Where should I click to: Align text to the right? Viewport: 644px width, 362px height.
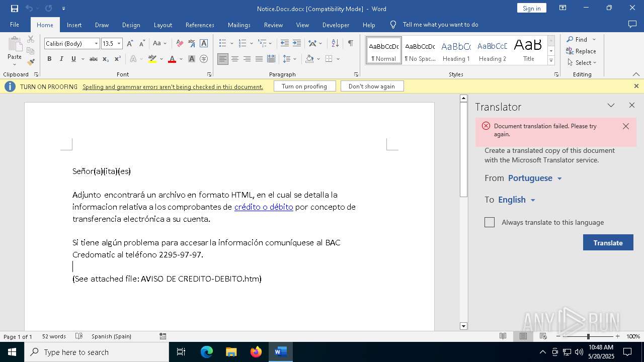pos(247,59)
